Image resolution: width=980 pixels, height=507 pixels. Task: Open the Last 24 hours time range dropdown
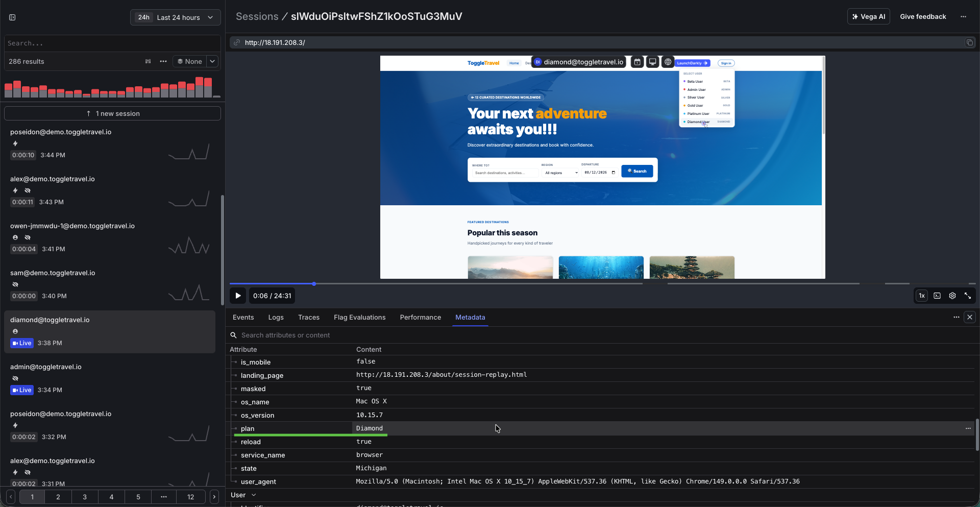(175, 17)
